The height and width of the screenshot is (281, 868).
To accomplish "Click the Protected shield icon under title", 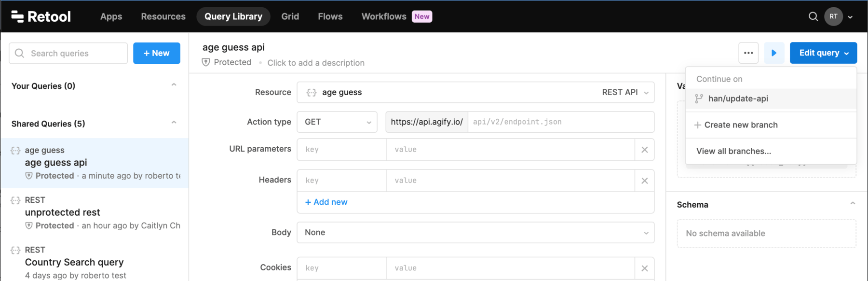I will [x=206, y=62].
